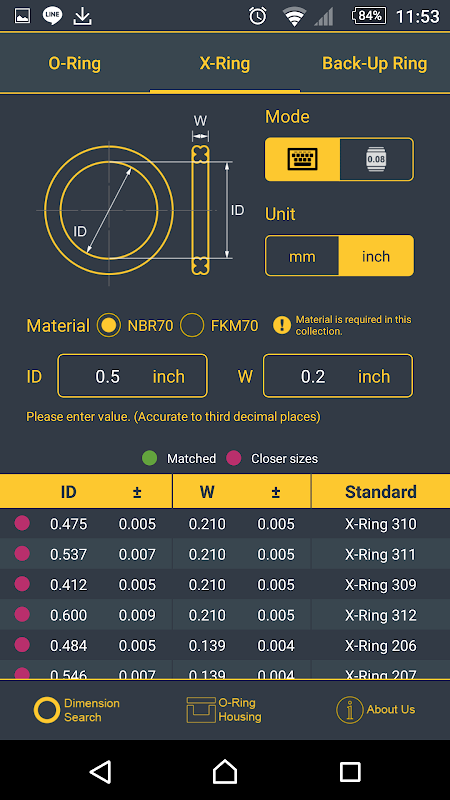Image resolution: width=450 pixels, height=800 pixels.
Task: Switch to scroll wheel picker mode
Action: click(x=377, y=159)
